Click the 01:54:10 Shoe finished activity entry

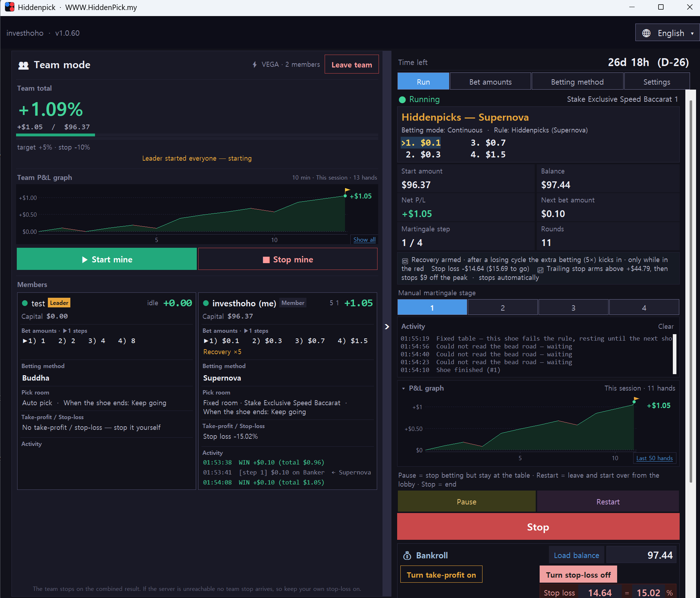tap(450, 370)
